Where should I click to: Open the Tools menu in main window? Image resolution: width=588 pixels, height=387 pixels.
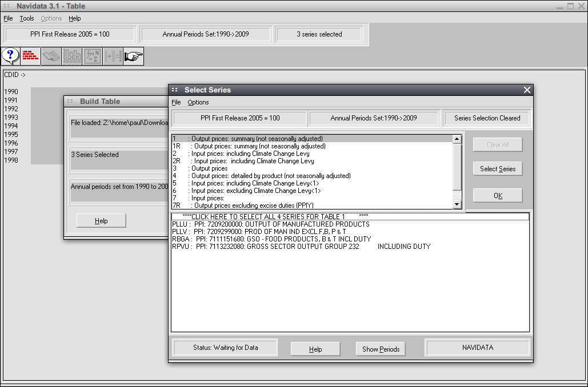(x=27, y=18)
